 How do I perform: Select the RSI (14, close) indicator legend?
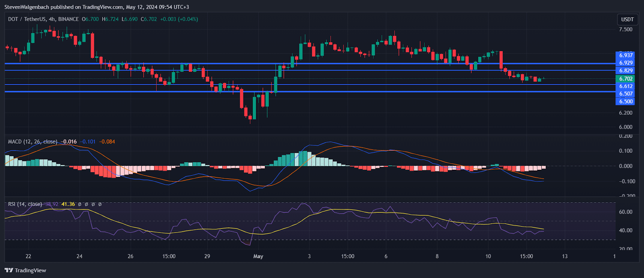pyautogui.click(x=25, y=204)
